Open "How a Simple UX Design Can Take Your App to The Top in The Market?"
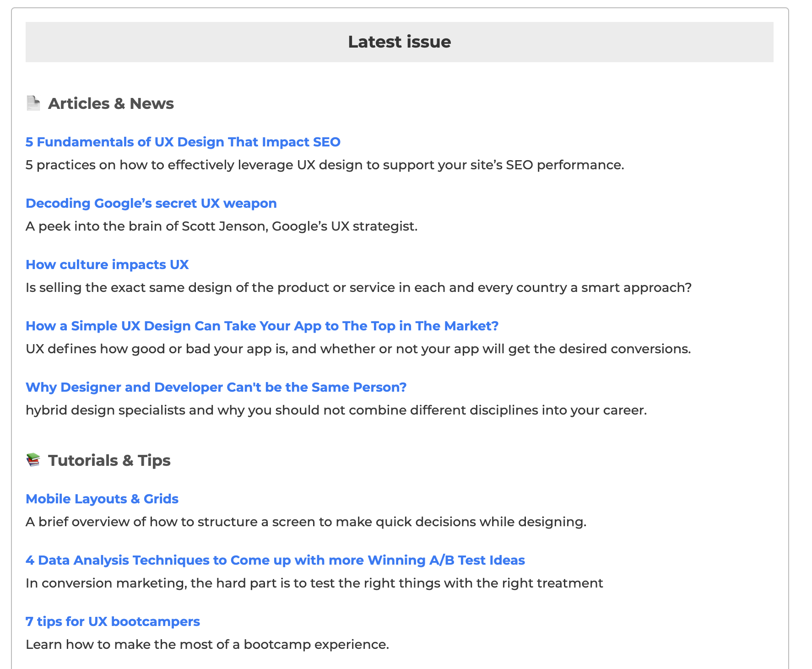812x669 pixels. [262, 326]
